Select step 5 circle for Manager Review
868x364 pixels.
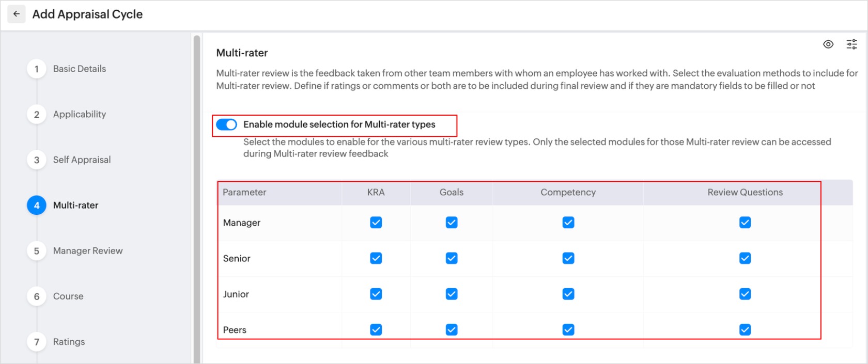point(37,250)
